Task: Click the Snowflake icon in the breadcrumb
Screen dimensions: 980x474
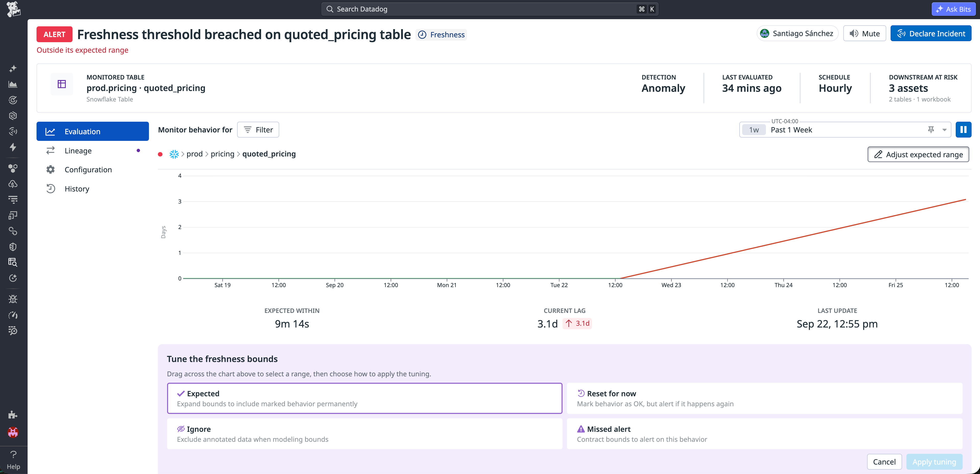Action: 174,154
